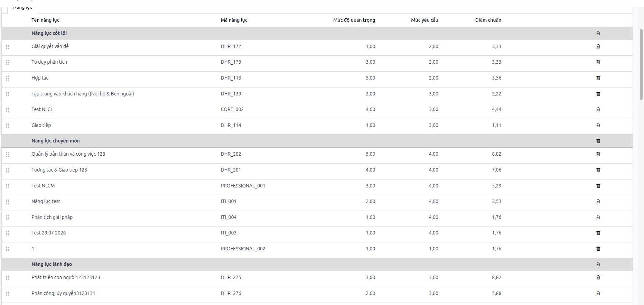Delete the Năng lực test row
Image resolution: width=644 pixels, height=305 pixels.
pyautogui.click(x=598, y=201)
